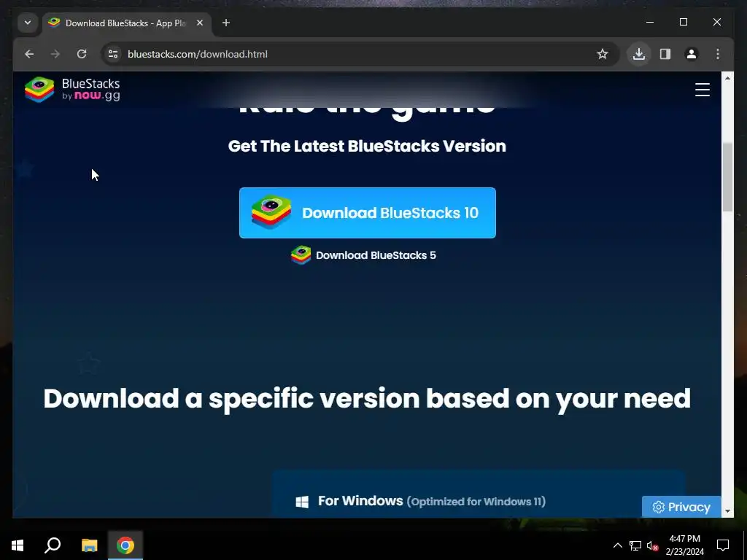Click the address bar URL bluestacks.com/download.html
The width and height of the screenshot is (747, 560).
click(x=197, y=54)
